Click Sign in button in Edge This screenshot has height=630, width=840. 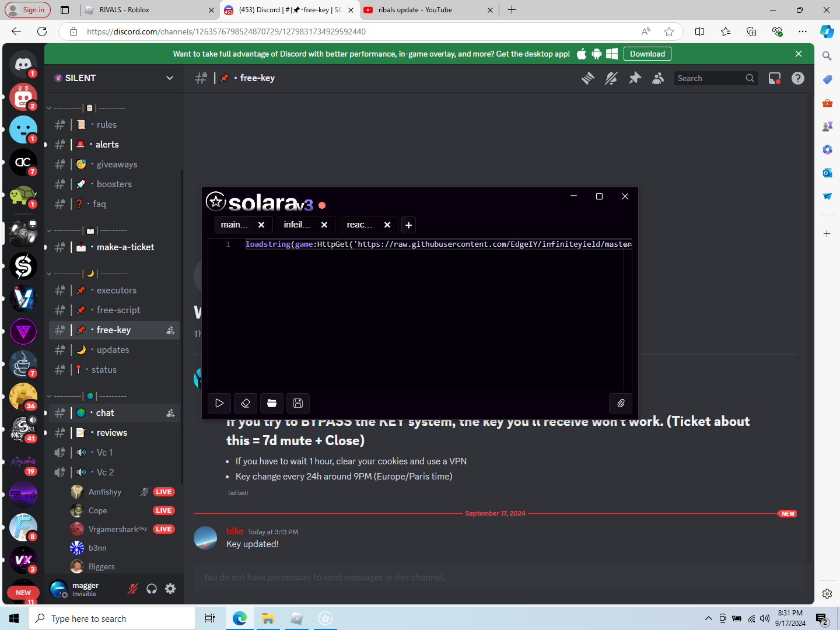(28, 10)
